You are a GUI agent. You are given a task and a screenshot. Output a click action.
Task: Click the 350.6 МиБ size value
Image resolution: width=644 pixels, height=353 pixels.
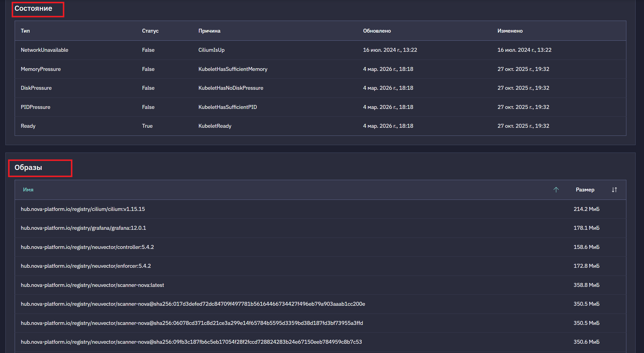pos(586,342)
